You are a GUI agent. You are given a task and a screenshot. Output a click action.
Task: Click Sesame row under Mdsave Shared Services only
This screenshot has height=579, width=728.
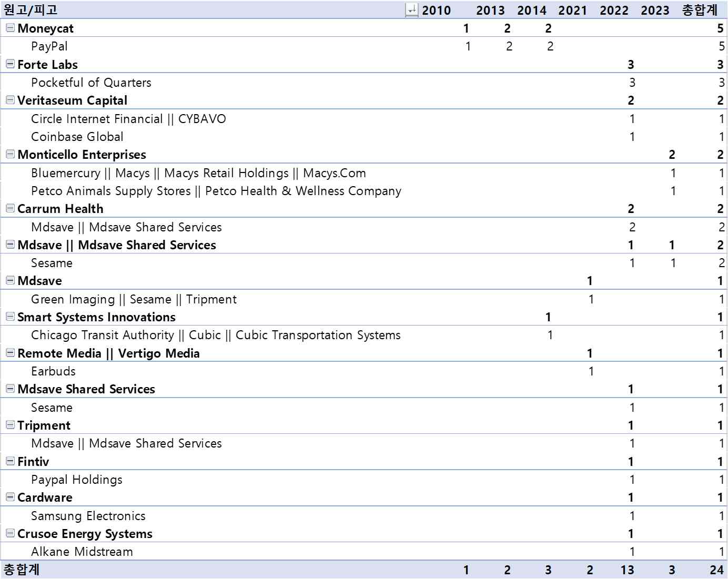pos(52,408)
